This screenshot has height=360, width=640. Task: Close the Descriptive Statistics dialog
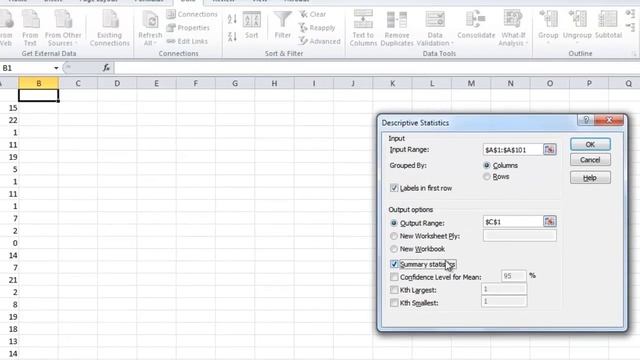tap(609, 120)
